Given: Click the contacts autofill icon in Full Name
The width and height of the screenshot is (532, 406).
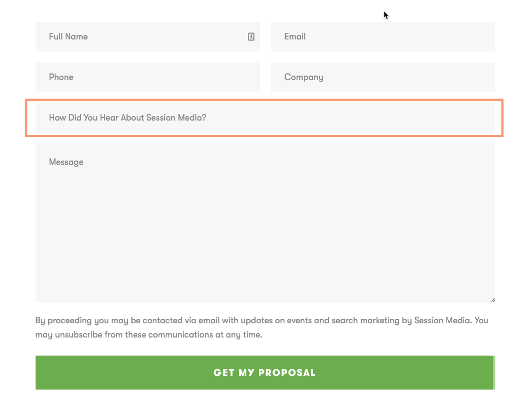Looking at the screenshot, I should coord(251,37).
